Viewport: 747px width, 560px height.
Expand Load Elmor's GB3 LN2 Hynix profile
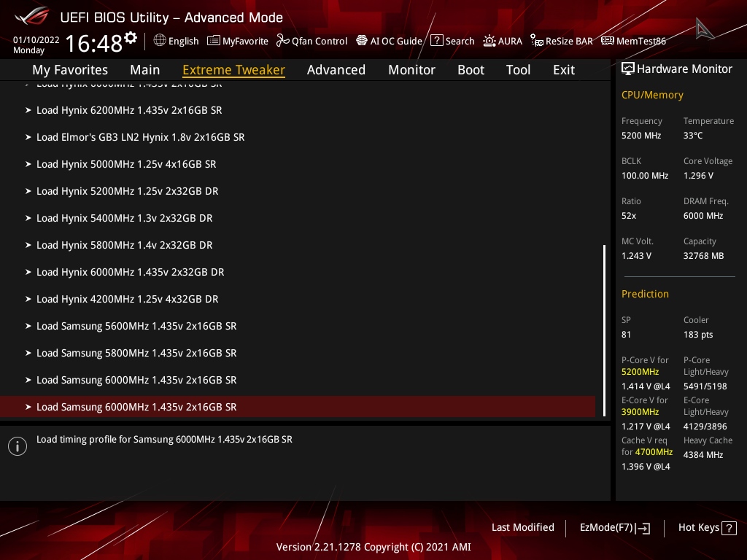pyautogui.click(x=298, y=137)
